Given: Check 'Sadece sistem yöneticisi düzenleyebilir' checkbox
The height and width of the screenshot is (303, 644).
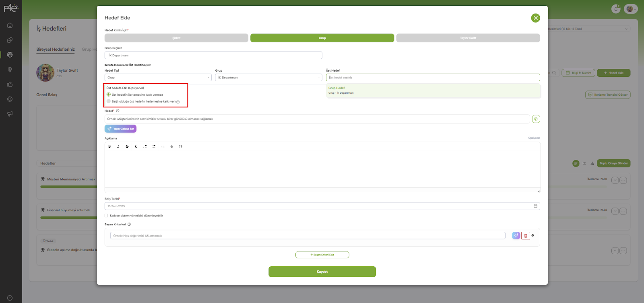Looking at the screenshot, I should tap(106, 216).
